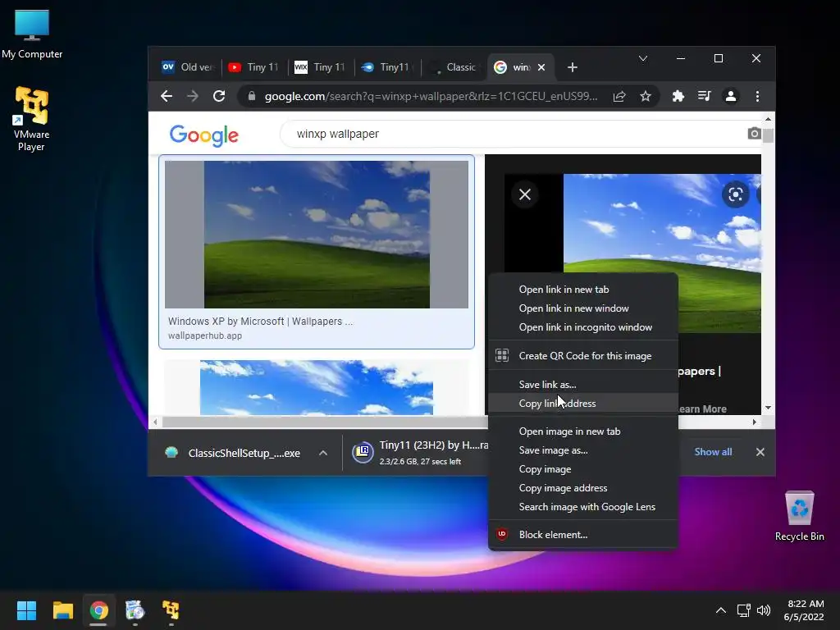
Task: Click wallpaperhub.app Windows XP result thumbnail
Action: point(317,235)
